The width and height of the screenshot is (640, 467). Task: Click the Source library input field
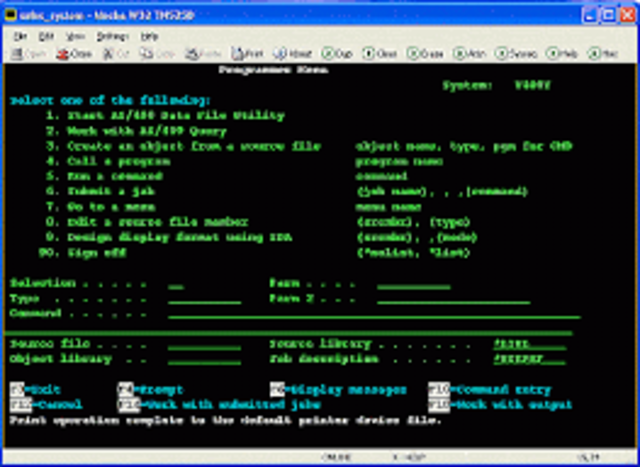tap(529, 345)
